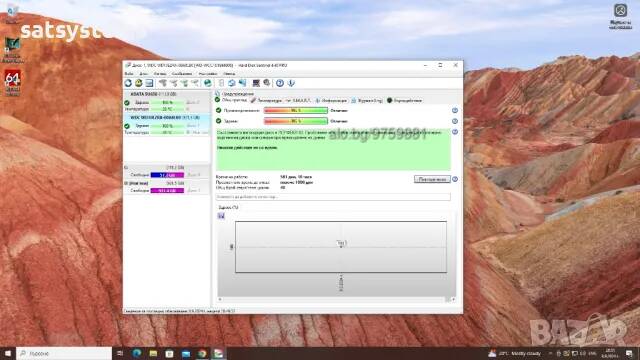Click the drive C free space bar
The height and width of the screenshot is (360, 640).
click(x=167, y=175)
